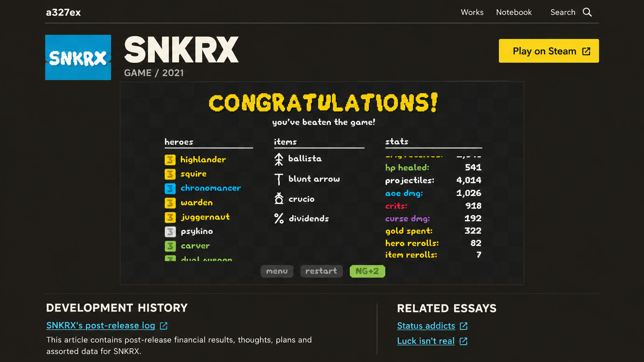Click the projectiles value 4,014
This screenshot has width=644, height=362.
pos(469,180)
